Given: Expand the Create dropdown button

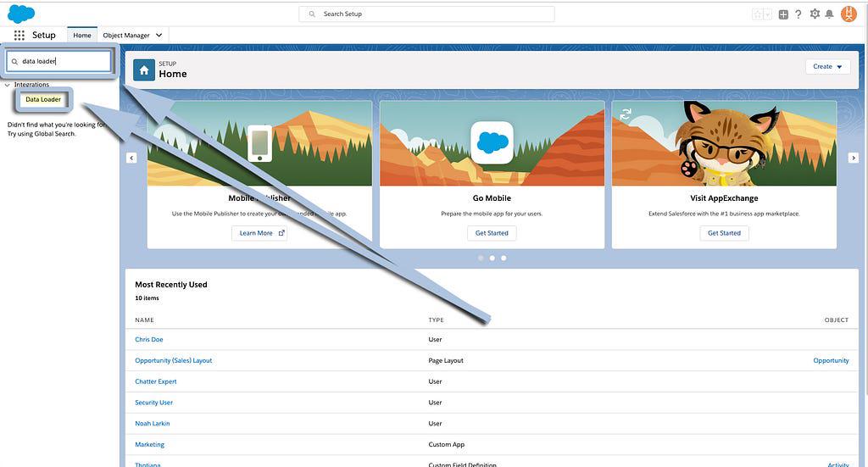Looking at the screenshot, I should pos(827,67).
